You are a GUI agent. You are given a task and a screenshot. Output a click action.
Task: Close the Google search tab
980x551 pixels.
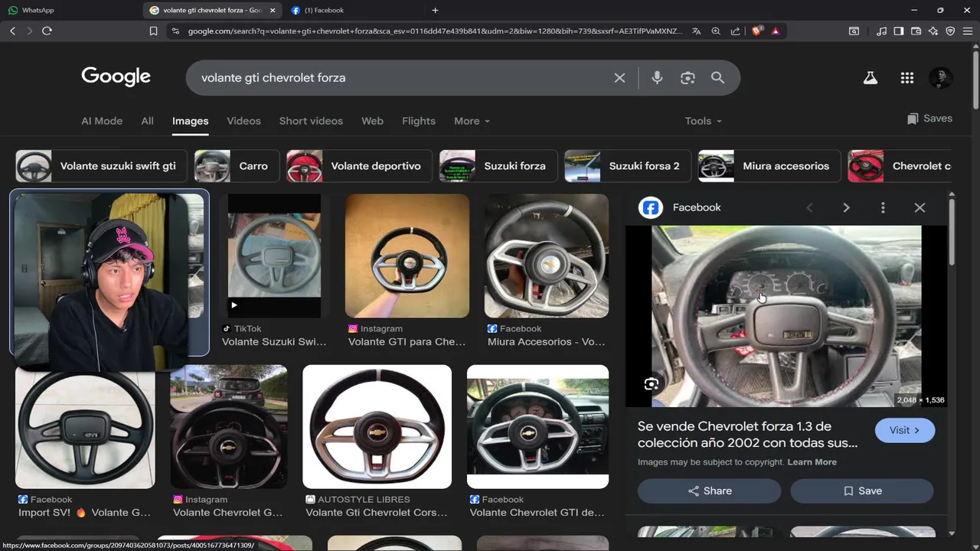pyautogui.click(x=273, y=10)
